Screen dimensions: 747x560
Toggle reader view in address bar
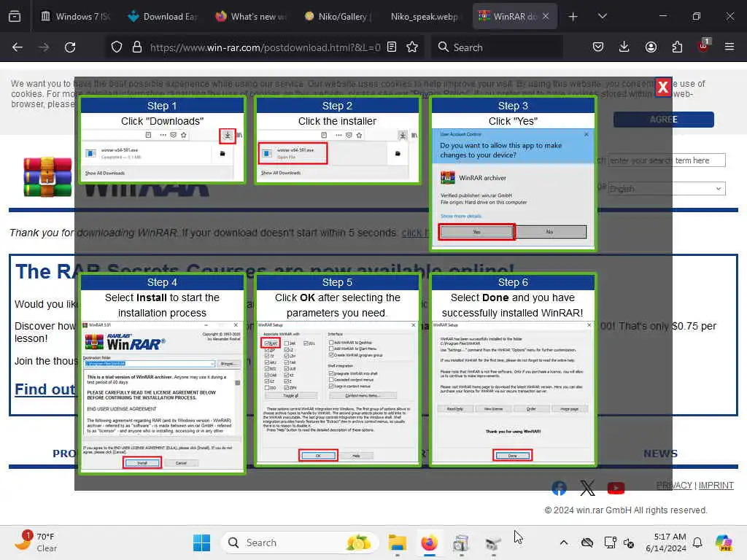[x=392, y=47]
